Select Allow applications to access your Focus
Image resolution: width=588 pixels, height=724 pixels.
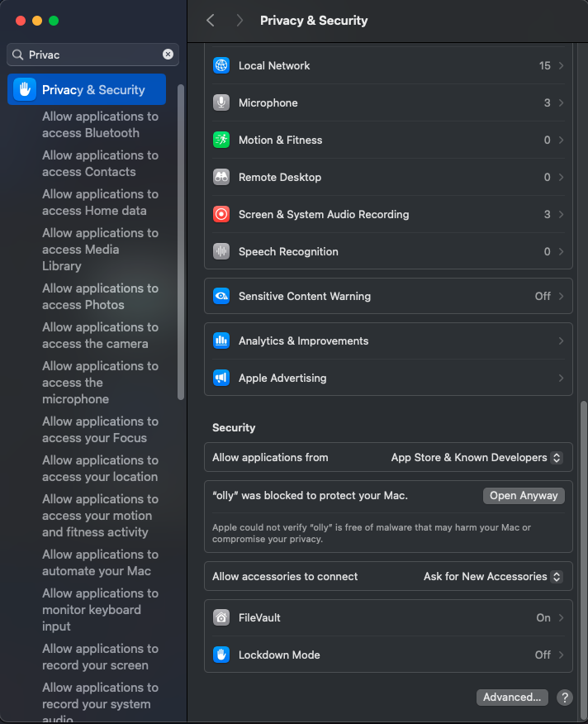coord(100,430)
